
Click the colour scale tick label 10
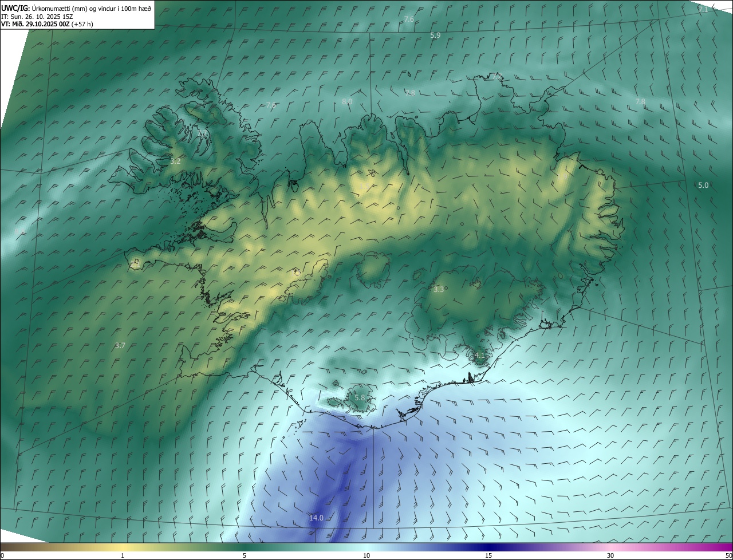tap(366, 556)
